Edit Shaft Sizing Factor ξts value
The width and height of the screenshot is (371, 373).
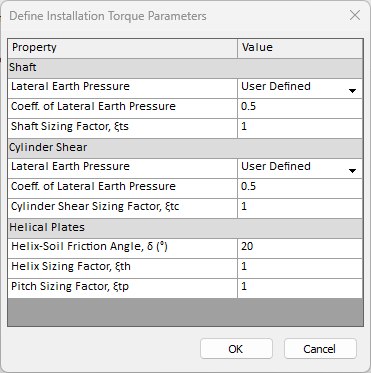tap(300, 128)
